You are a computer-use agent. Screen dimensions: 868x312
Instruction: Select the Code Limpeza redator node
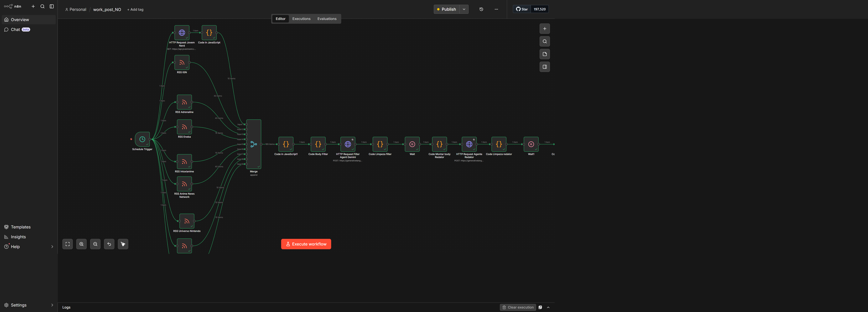(499, 144)
